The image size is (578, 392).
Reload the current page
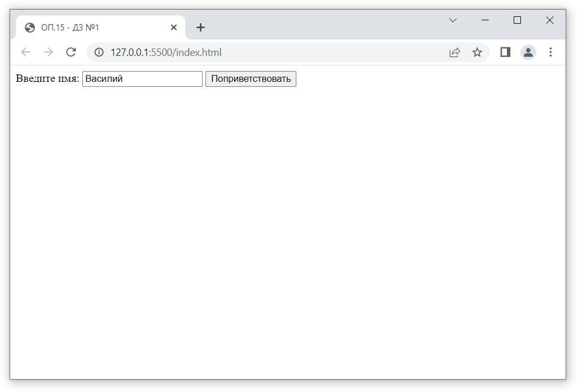[71, 52]
